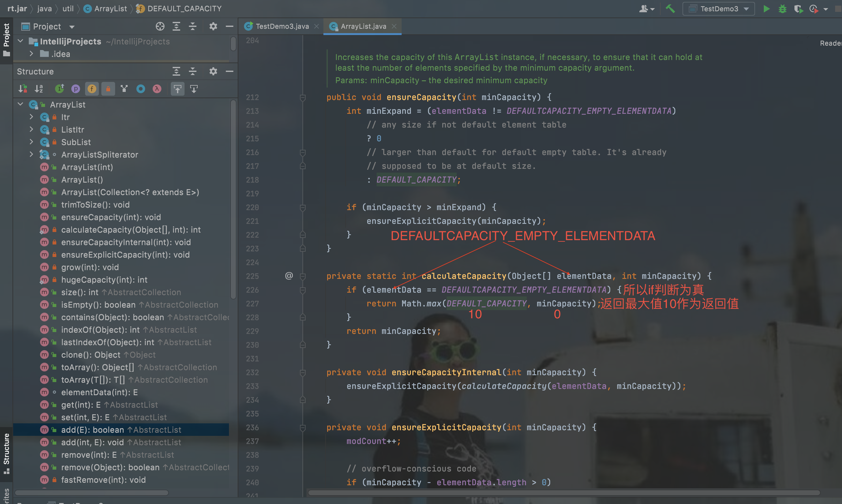Run TestDemo3 with the green play icon

click(x=767, y=9)
